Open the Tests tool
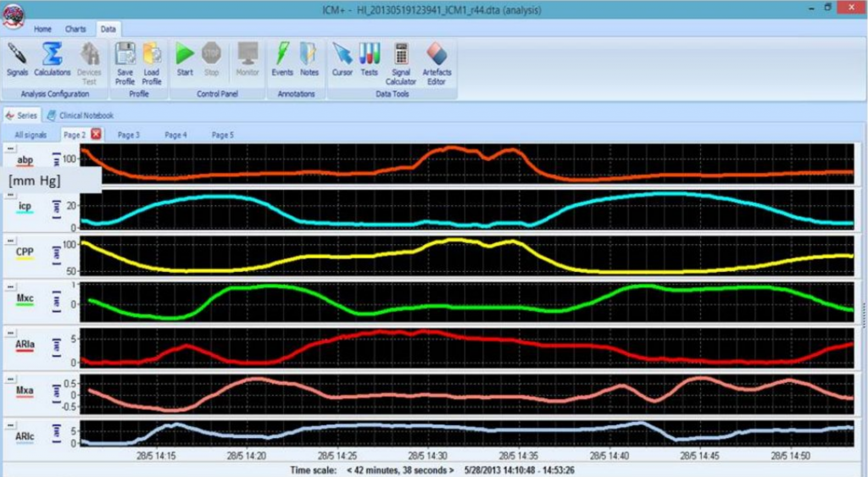The width and height of the screenshot is (868, 477). pyautogui.click(x=370, y=59)
